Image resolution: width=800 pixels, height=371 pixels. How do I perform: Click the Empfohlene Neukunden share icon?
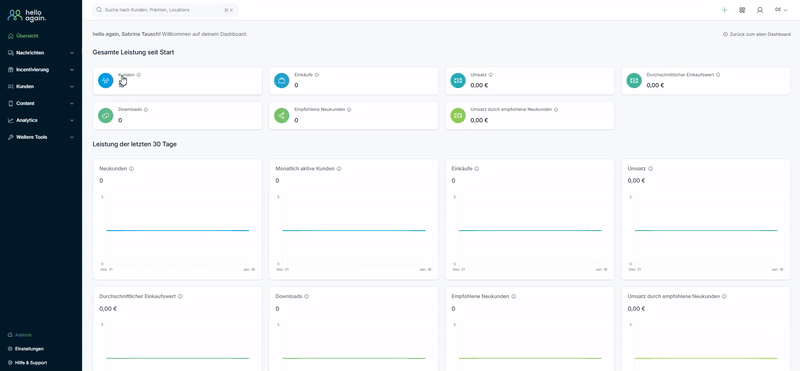[282, 115]
